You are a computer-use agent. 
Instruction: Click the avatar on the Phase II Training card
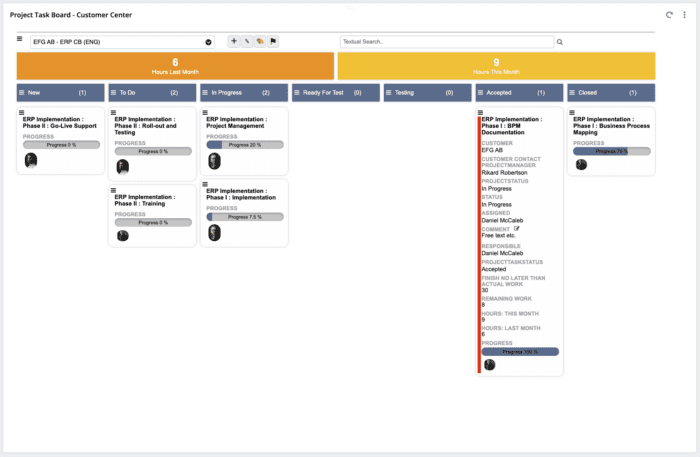[123, 236]
